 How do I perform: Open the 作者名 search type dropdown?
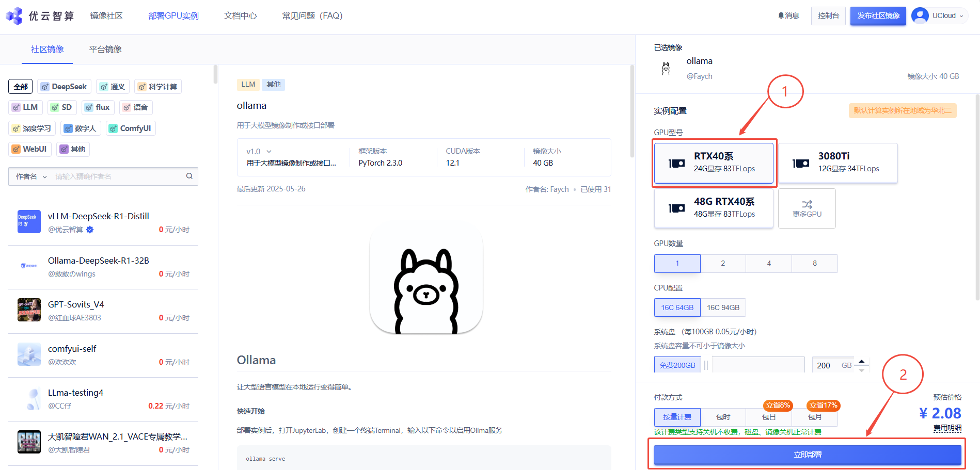[x=31, y=176]
